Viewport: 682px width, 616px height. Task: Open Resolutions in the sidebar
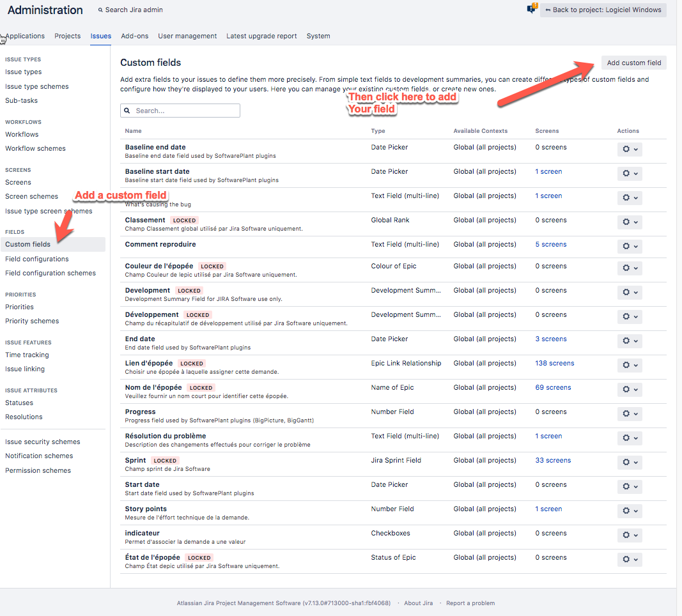24,417
